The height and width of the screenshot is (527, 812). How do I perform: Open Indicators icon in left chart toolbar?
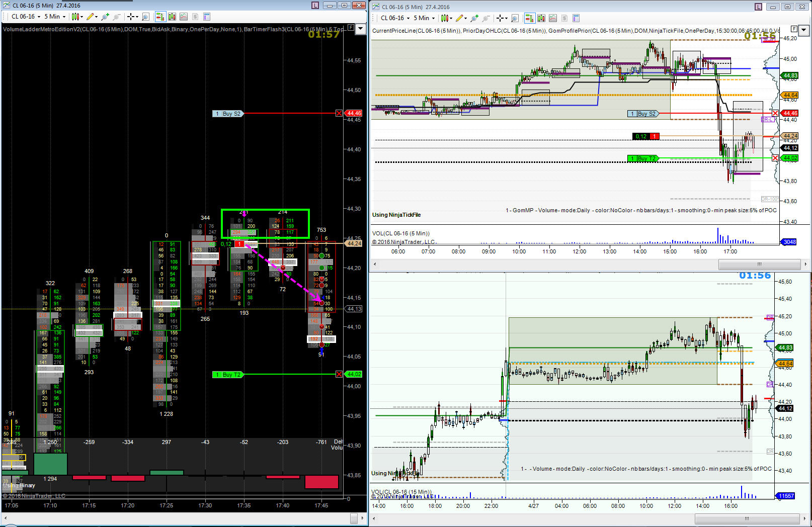184,17
